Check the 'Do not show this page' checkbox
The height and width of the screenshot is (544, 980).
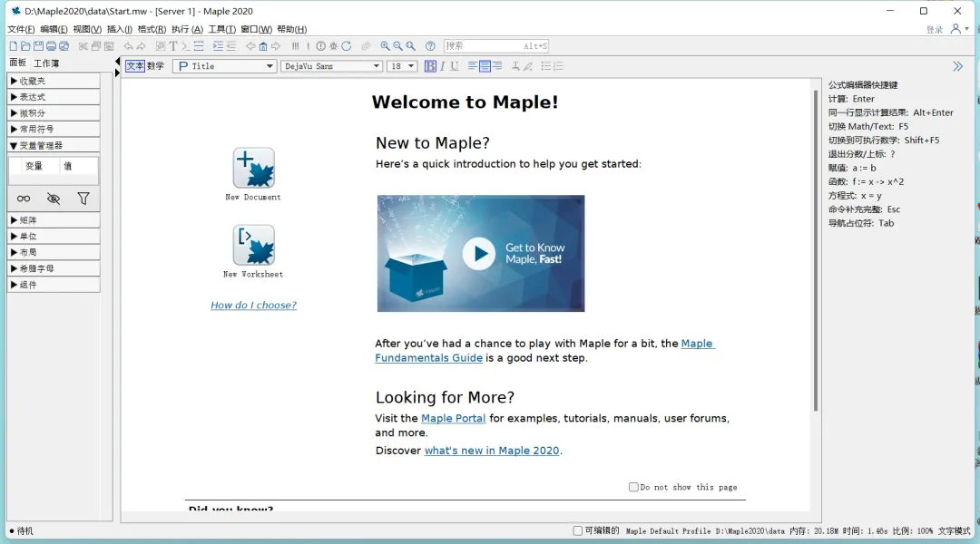coord(633,487)
